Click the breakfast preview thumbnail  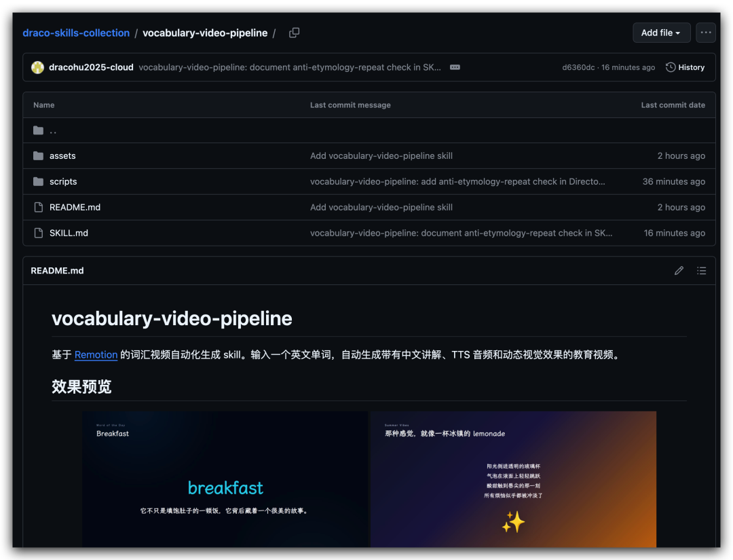tap(225, 479)
